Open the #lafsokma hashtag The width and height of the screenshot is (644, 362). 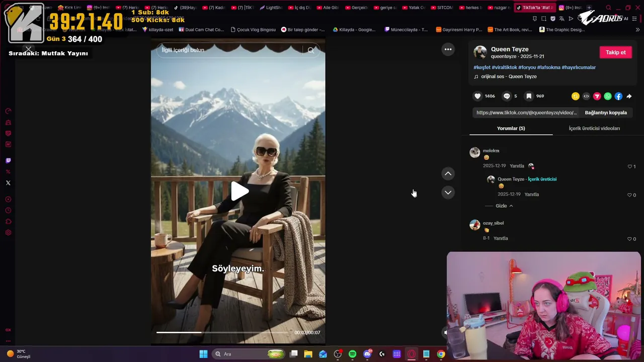[x=548, y=67]
